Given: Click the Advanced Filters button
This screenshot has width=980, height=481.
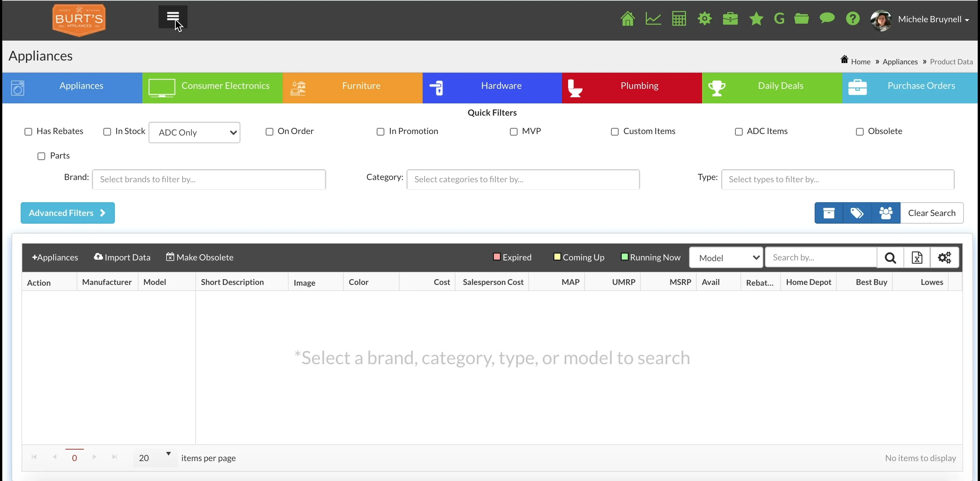Looking at the screenshot, I should point(68,213).
